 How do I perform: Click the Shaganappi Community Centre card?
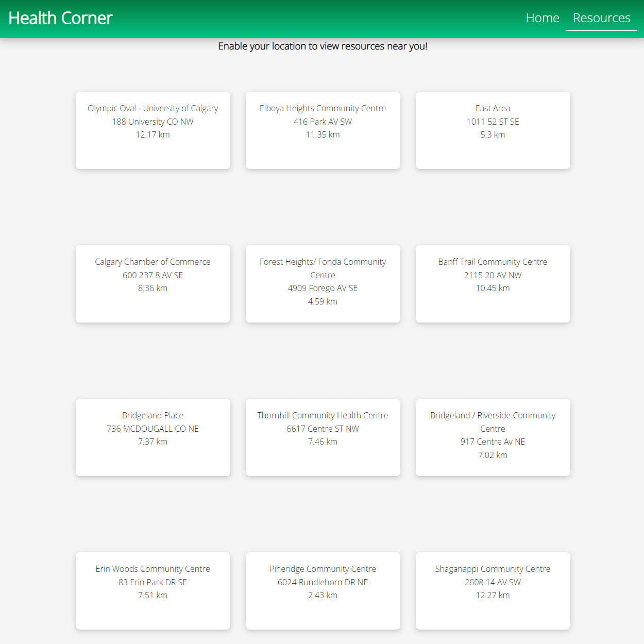[493, 590]
